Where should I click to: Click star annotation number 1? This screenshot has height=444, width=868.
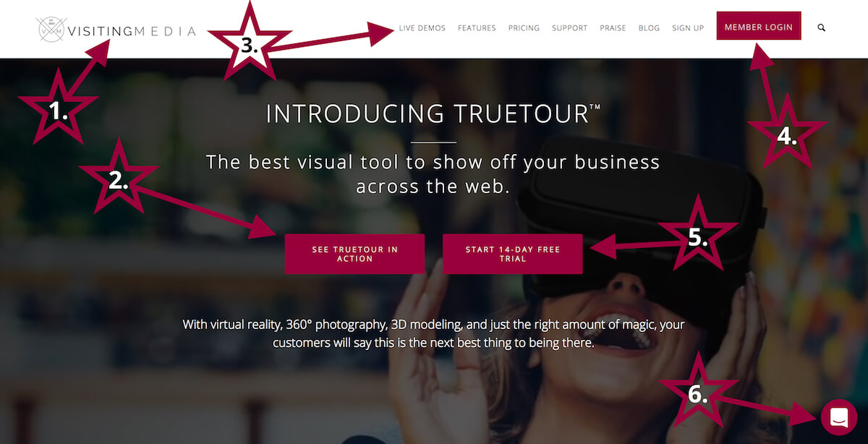click(57, 110)
